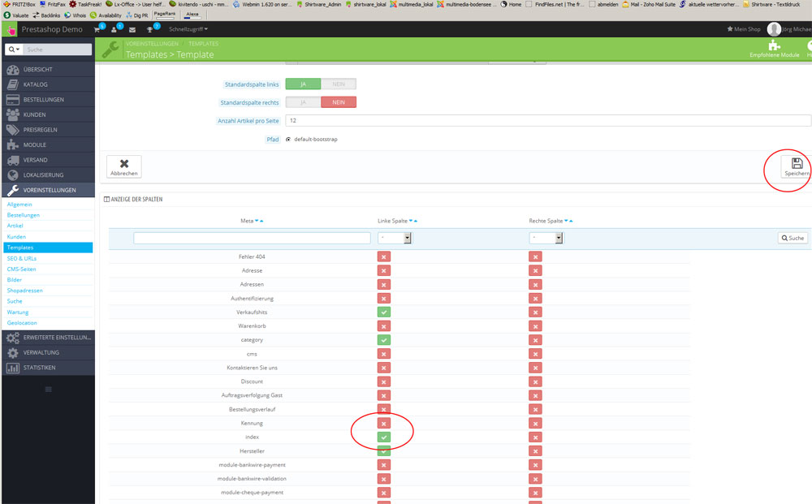The height and width of the screenshot is (504, 812).
Task: Set Standardspalte rechts to NEIN
Action: (339, 102)
